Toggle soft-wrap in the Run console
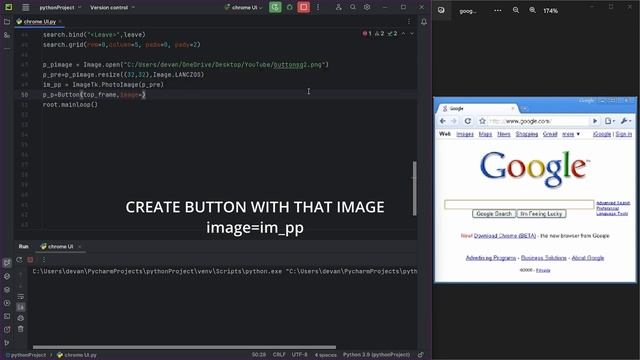The width and height of the screenshot is (640, 360). point(20,296)
